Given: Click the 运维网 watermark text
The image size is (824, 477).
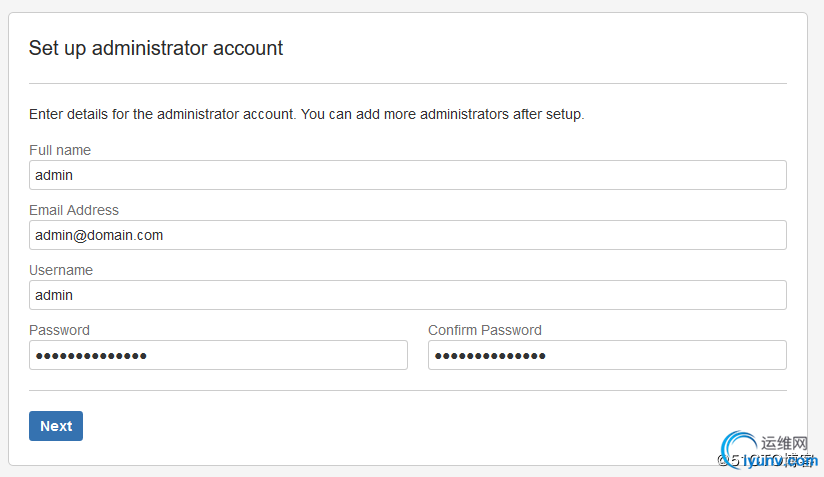Looking at the screenshot, I should click(x=784, y=443).
